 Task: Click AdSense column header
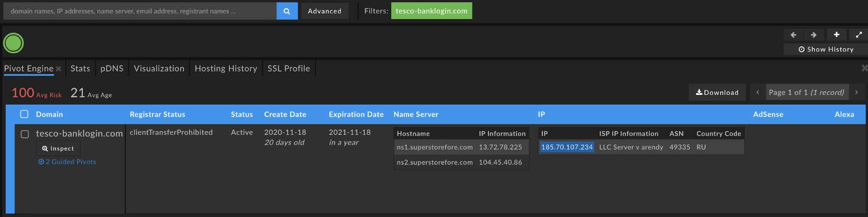pos(768,114)
